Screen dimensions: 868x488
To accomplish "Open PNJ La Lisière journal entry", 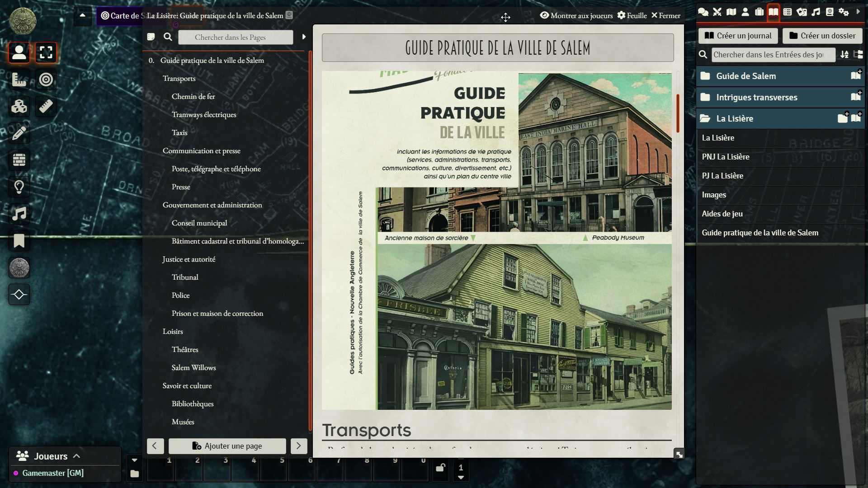I will point(725,157).
